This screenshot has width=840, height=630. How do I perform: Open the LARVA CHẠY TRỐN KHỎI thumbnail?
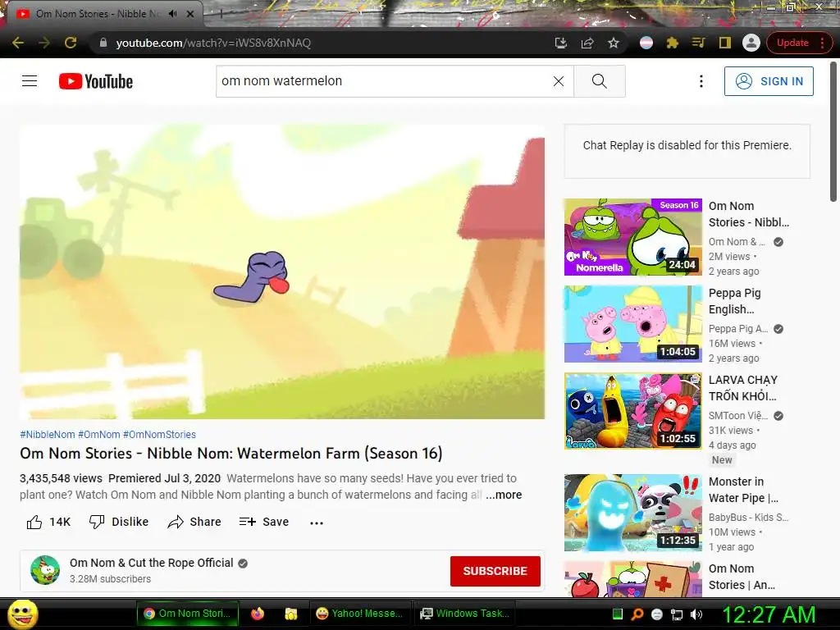pyautogui.click(x=632, y=411)
